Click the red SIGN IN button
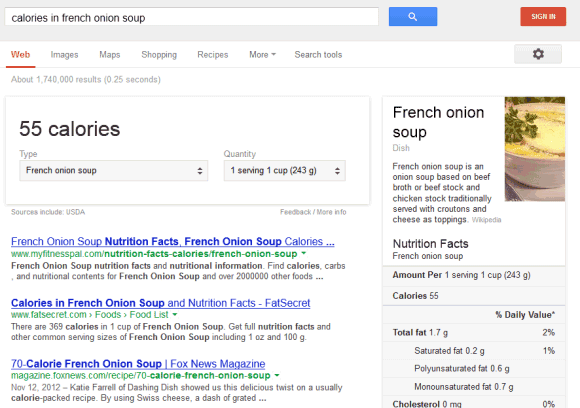The height and width of the screenshot is (408, 580). point(543,17)
